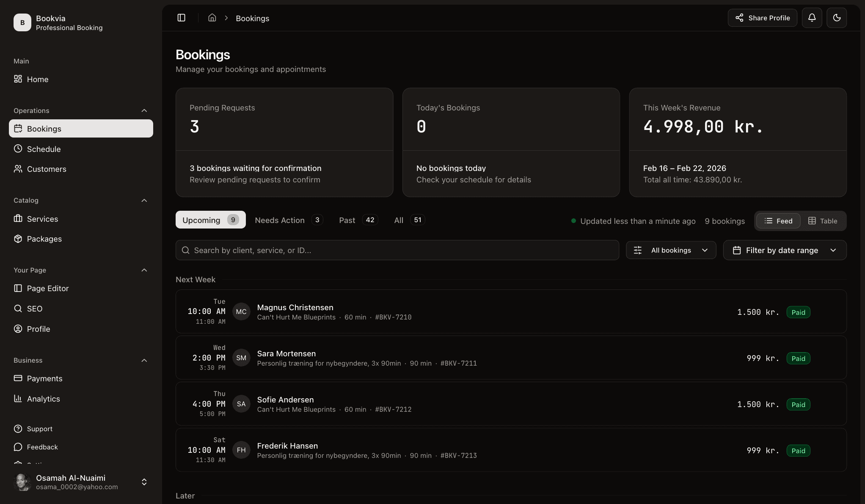Viewport: 865px width, 504px height.
Task: Open SEO settings from Your Page
Action: (x=34, y=308)
